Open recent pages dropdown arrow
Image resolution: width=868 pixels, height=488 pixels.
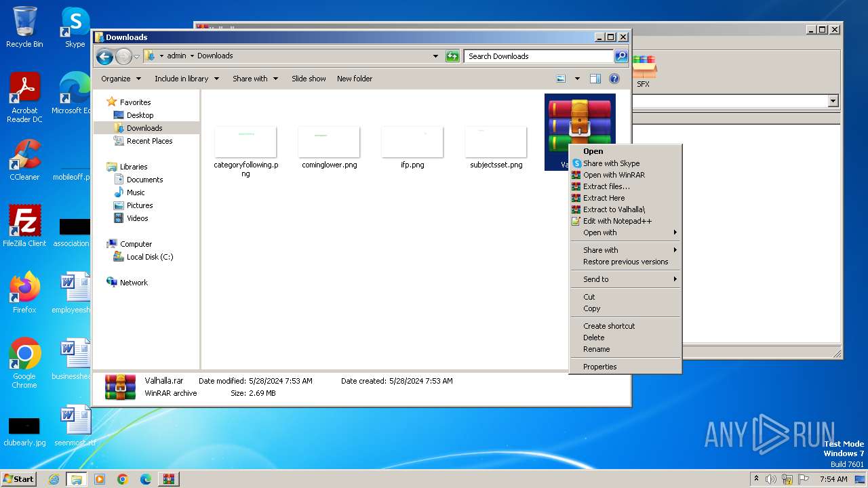(137, 56)
